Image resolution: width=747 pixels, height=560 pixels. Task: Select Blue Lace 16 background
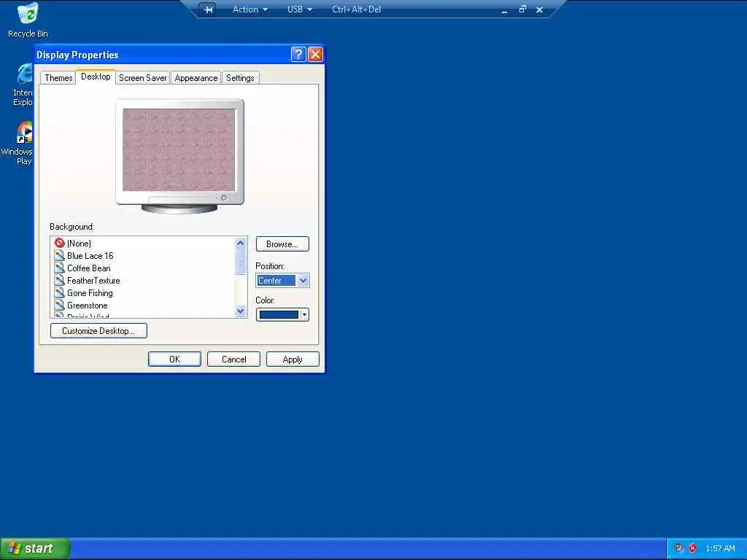click(x=90, y=256)
